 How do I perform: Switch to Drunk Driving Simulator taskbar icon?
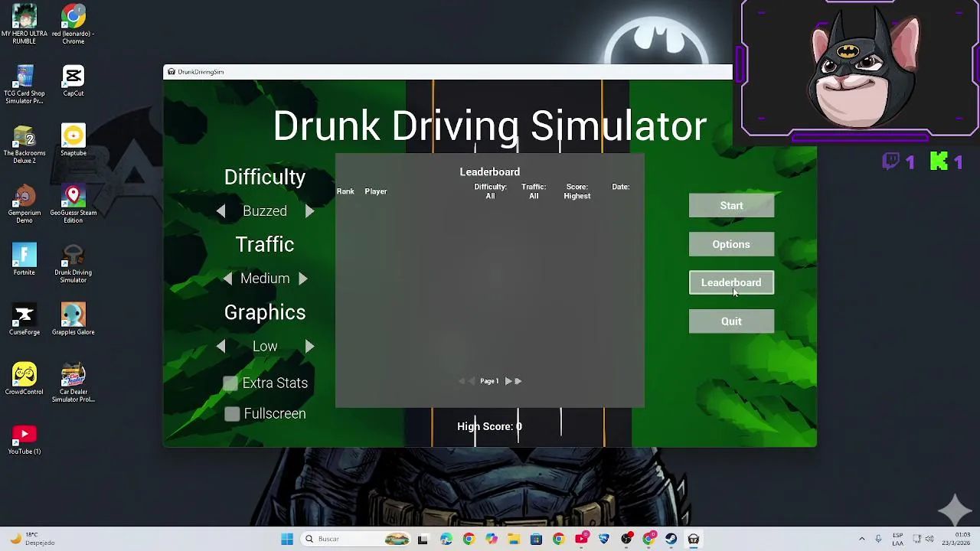coord(694,539)
